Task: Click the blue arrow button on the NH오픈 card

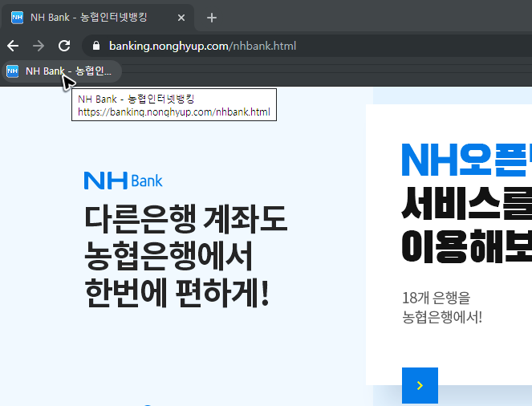Action: pos(420,385)
